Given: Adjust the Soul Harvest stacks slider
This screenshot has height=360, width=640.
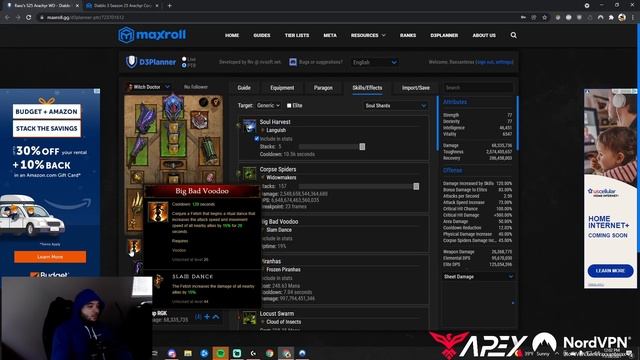Looking at the screenshot, I should 362,147.
